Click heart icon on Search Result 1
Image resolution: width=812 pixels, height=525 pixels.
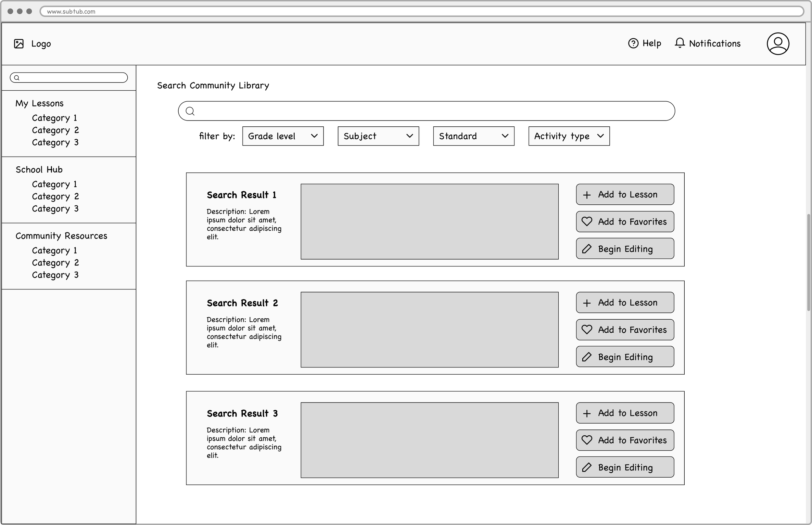[x=587, y=222]
